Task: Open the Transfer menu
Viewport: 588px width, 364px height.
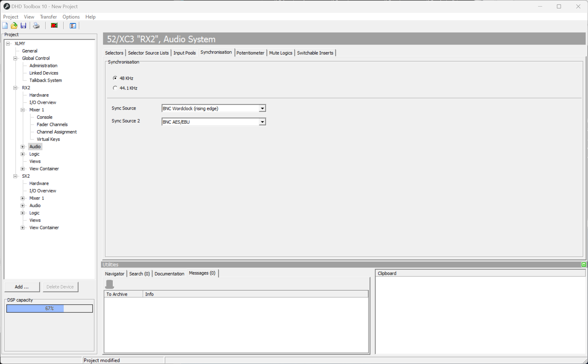Action: point(48,17)
